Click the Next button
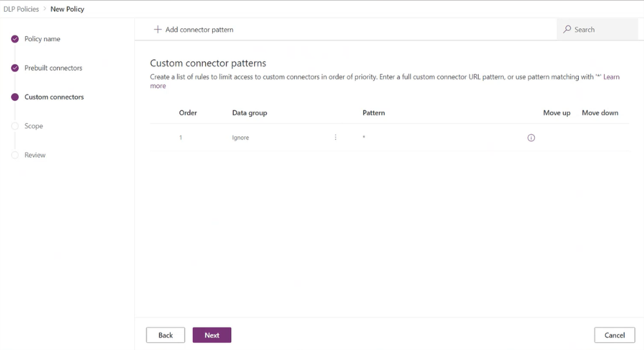Viewport: 644px width, 350px height. coord(212,335)
